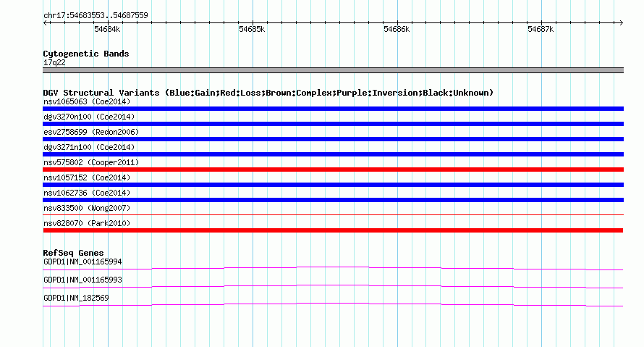Select the esv2758699 (Redon2006) label
Screen dimensions: 644x347
click(91, 132)
